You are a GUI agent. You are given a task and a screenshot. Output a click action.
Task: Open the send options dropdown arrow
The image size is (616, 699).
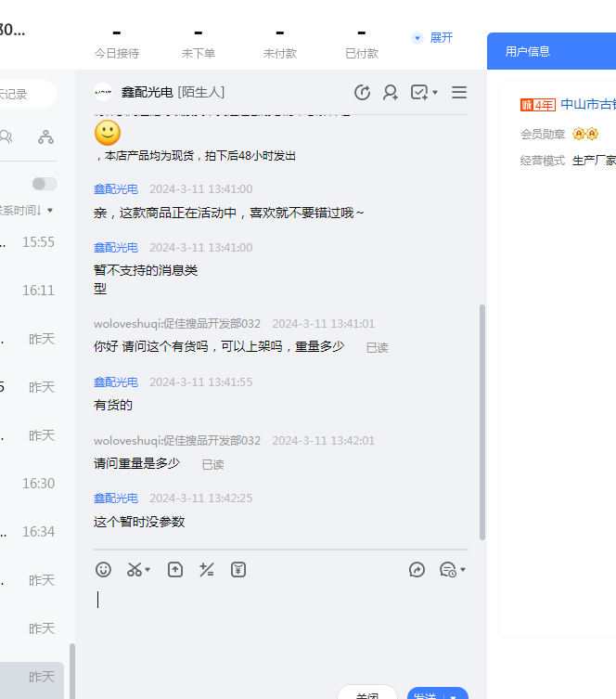click(x=455, y=695)
